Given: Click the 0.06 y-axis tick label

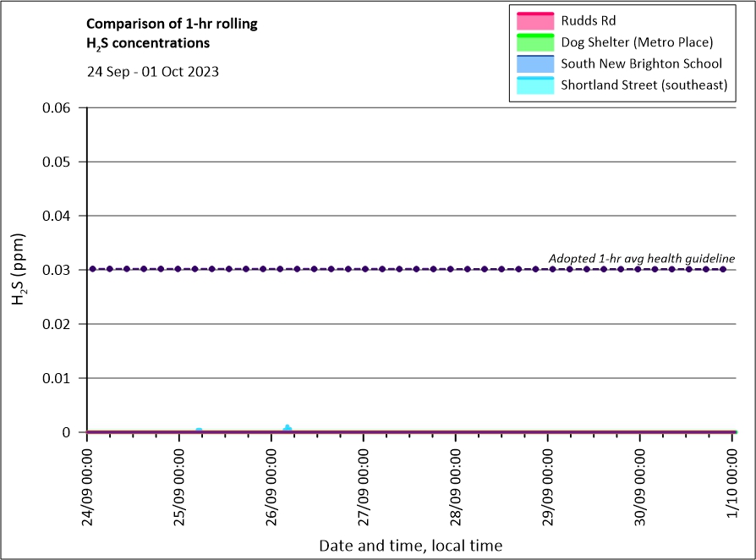Looking at the screenshot, I should click(59, 107).
